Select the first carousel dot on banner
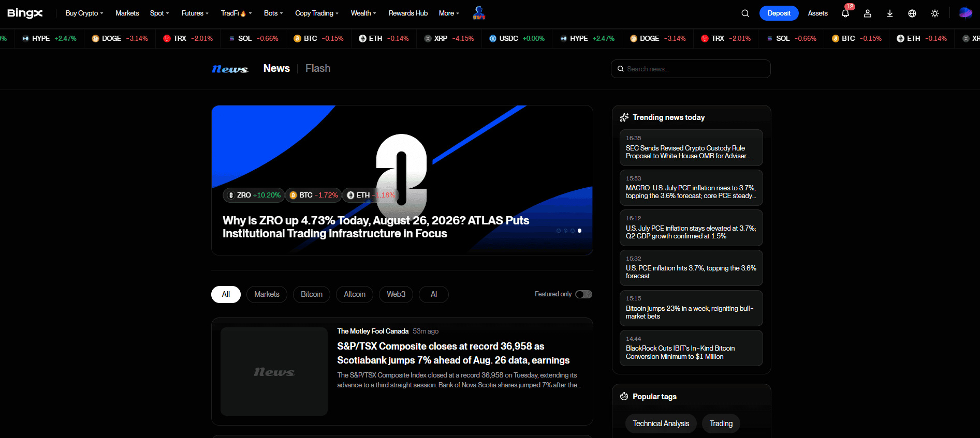This screenshot has height=438, width=980. (559, 231)
